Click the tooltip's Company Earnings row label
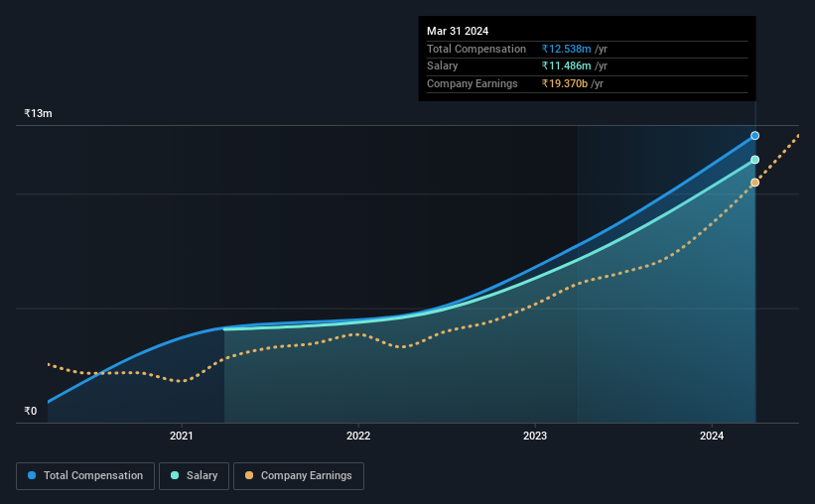The image size is (815, 504). point(472,83)
